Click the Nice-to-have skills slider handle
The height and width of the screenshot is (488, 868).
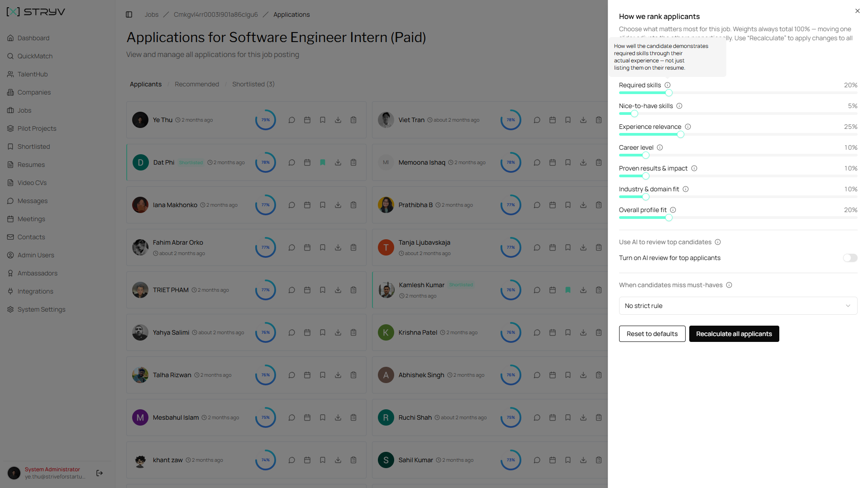tap(634, 114)
